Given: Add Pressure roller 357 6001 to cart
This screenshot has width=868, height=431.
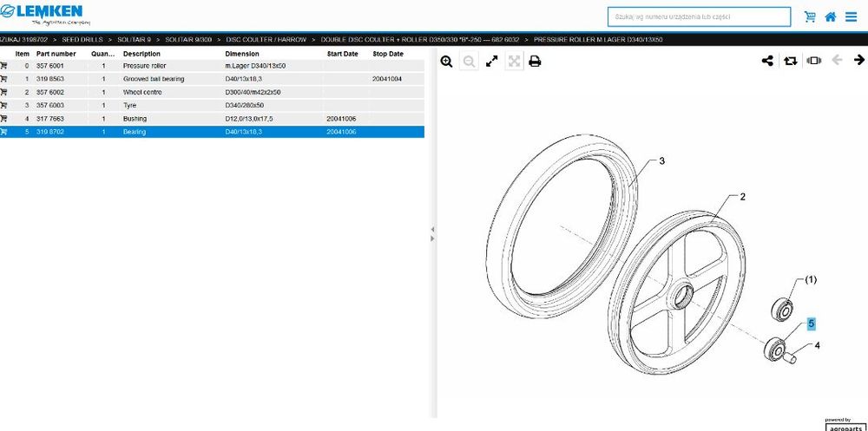Looking at the screenshot, I should 3,65.
